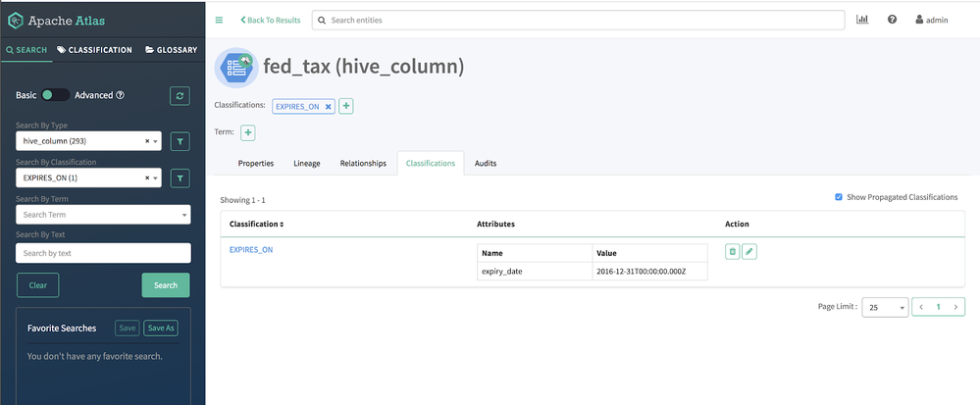Screen dimensions: 980x405
Task: Click the EXPIRES_ON tag label
Action: pos(297,107)
